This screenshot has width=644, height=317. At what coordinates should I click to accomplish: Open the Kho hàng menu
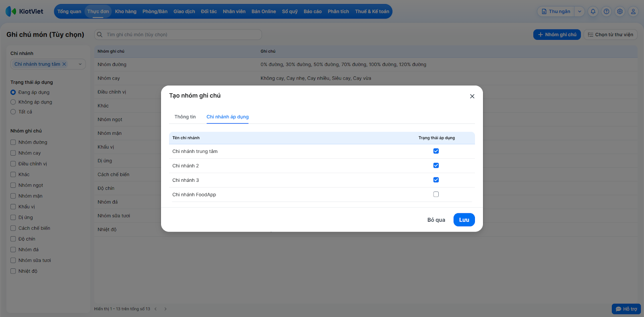[x=126, y=12]
